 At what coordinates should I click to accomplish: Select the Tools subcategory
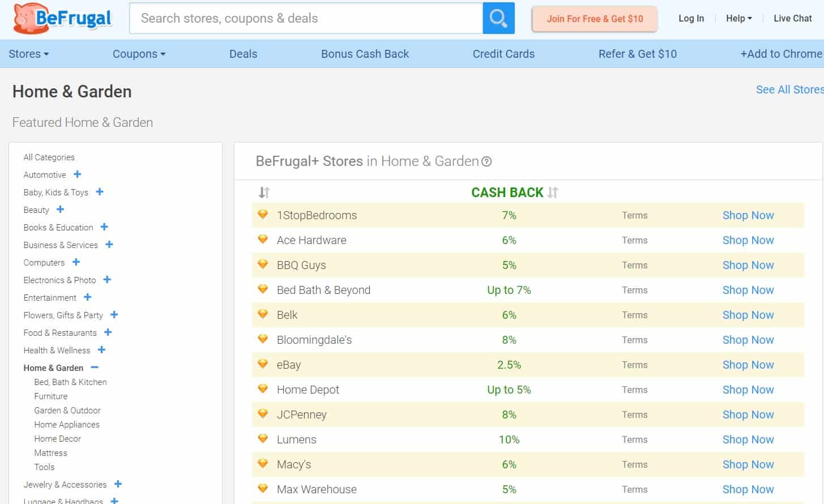click(44, 467)
